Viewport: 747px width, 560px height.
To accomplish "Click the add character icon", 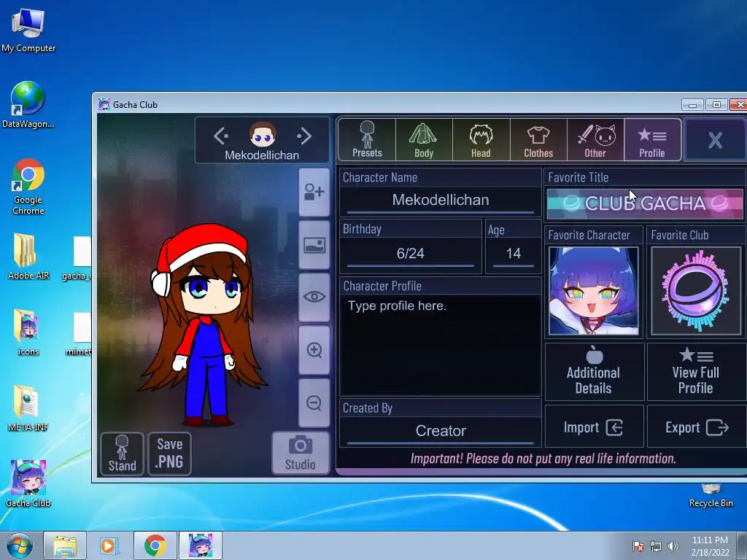I will (x=314, y=192).
